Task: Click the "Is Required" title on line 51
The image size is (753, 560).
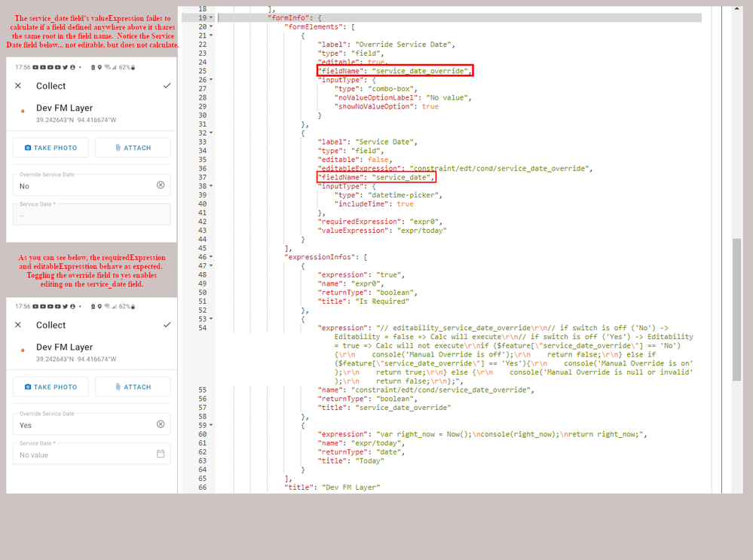Action: (382, 301)
